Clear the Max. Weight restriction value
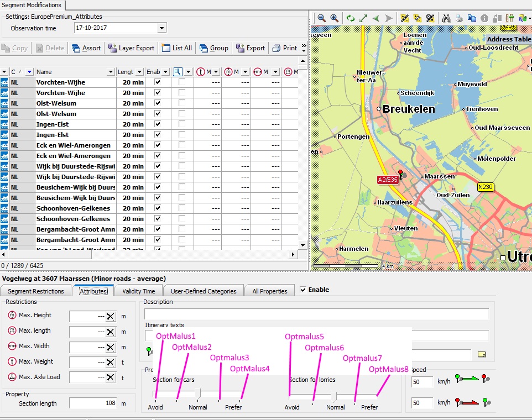This screenshot has height=420, width=532. click(111, 363)
